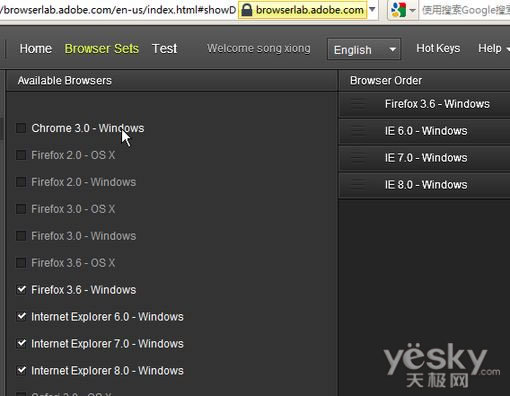Select IE 7.0 - Windows order entry
This screenshot has width=510, height=396.
click(x=424, y=158)
